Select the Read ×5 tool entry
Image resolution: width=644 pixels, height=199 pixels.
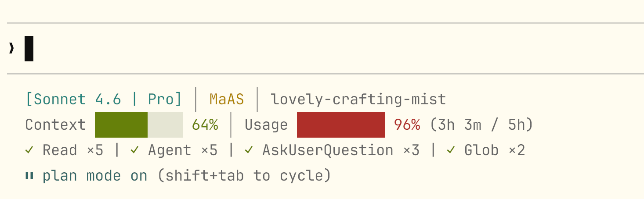click(x=73, y=150)
